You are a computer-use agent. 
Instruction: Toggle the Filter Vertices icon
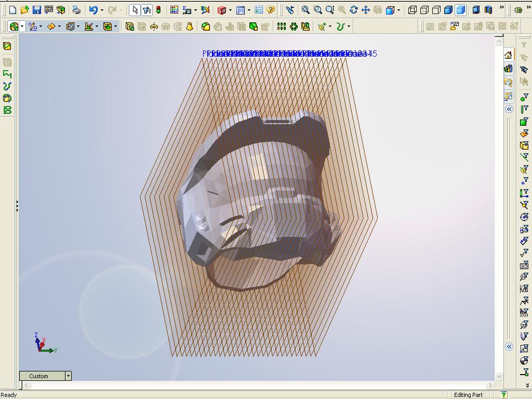[x=524, y=98]
